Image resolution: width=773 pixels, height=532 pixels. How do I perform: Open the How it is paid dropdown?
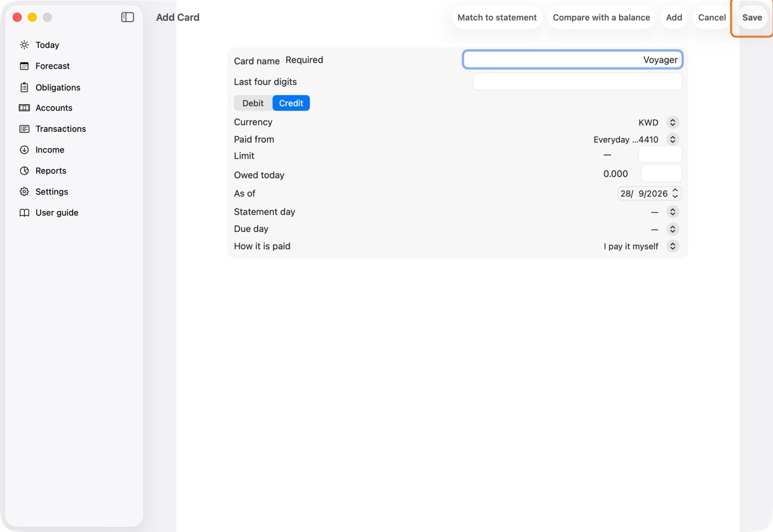(672, 246)
